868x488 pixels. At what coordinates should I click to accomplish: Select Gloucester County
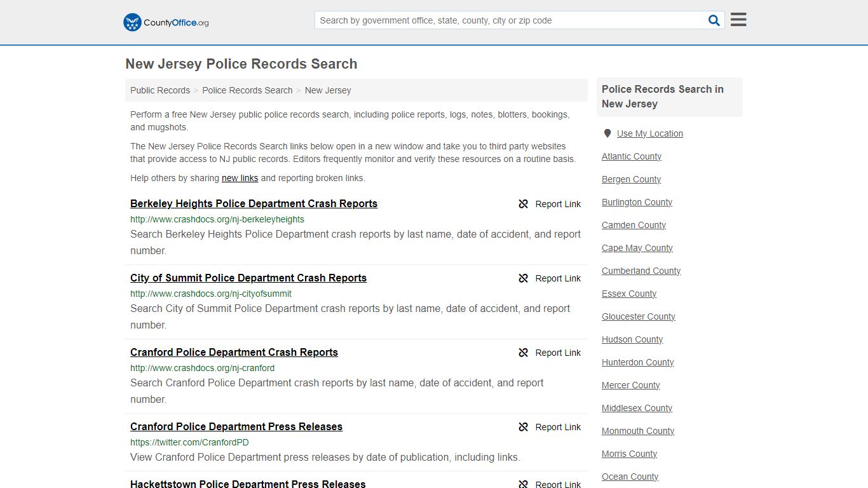(x=639, y=316)
